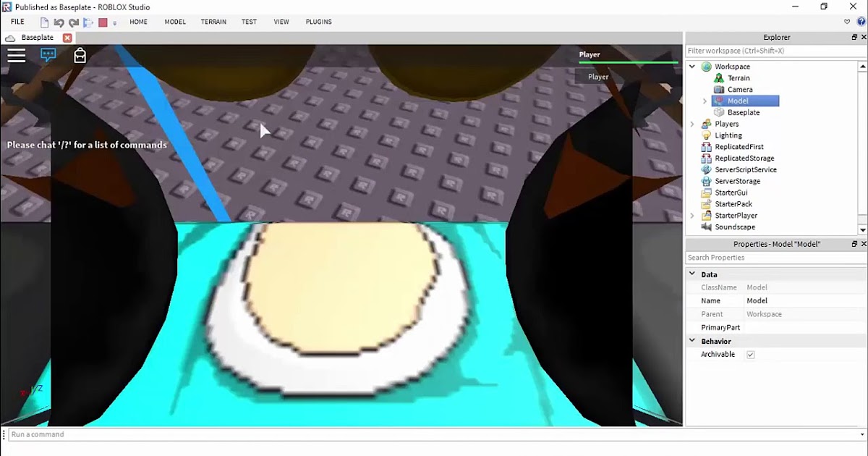Switch to the HOME ribbon tab
Image resolution: width=868 pixels, height=456 pixels.
(x=138, y=22)
